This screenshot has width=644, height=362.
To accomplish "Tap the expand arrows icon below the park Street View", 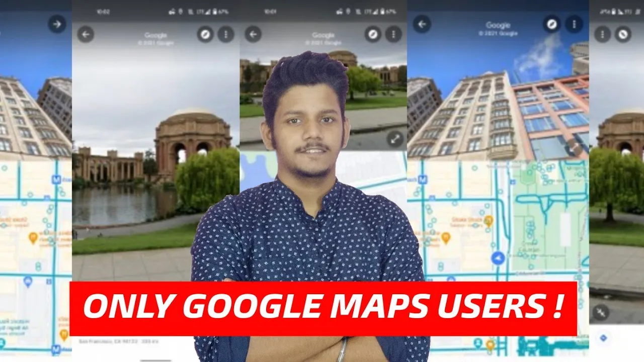I will (395, 139).
